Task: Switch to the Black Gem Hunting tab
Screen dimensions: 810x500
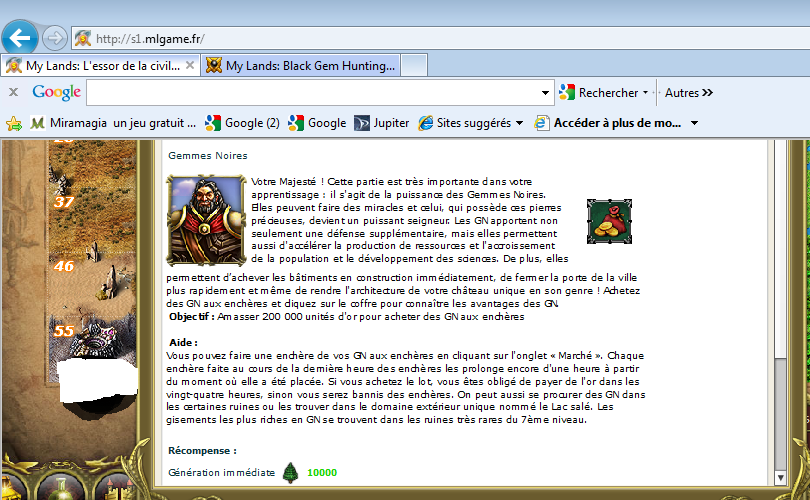Action: pos(300,66)
